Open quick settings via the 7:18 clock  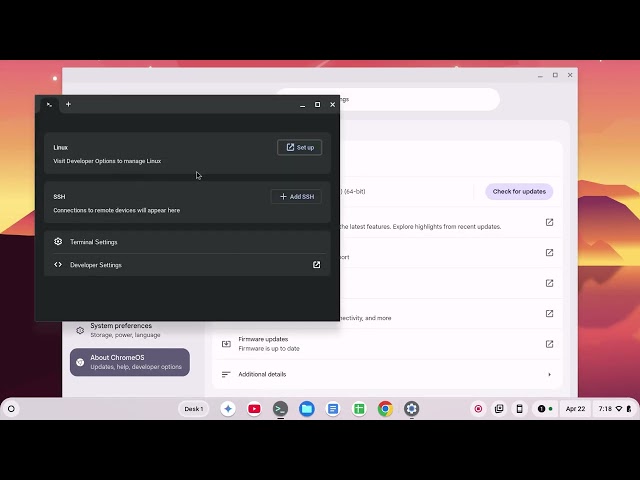[x=614, y=409]
